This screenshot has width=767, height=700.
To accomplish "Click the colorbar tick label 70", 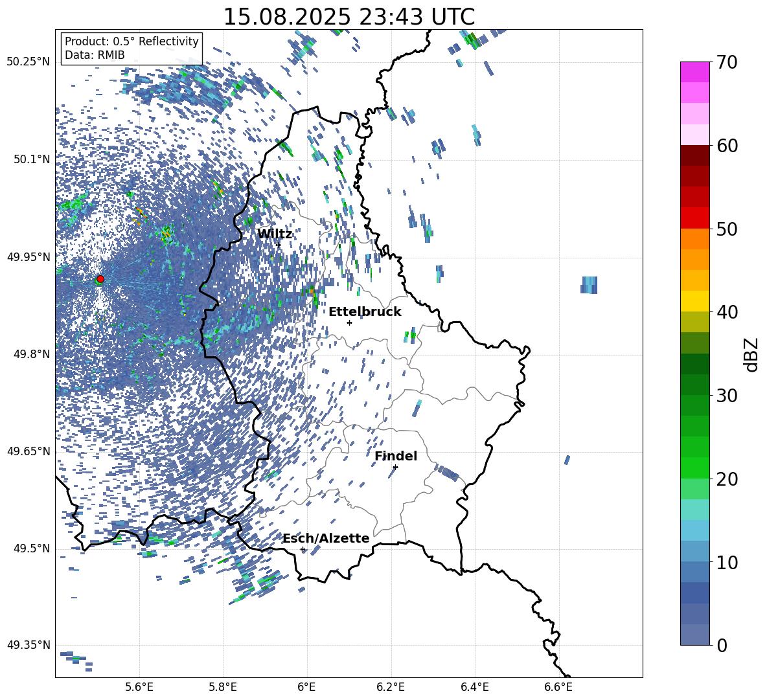I will tap(727, 62).
